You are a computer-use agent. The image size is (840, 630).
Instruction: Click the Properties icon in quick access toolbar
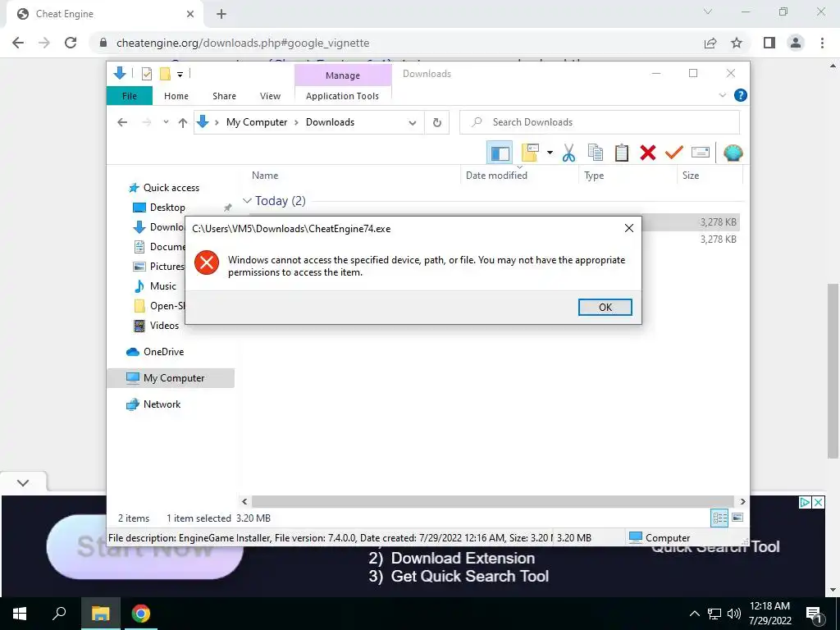pos(146,74)
